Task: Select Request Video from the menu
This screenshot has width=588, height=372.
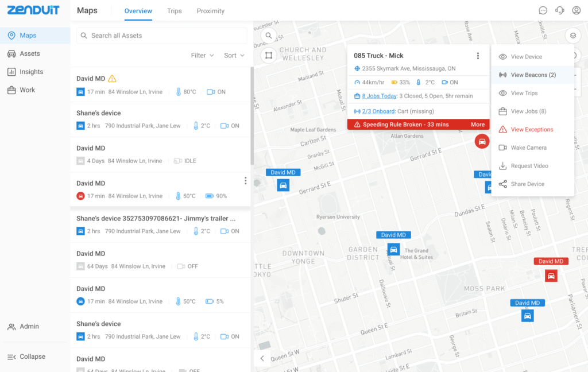Action: coord(532,166)
